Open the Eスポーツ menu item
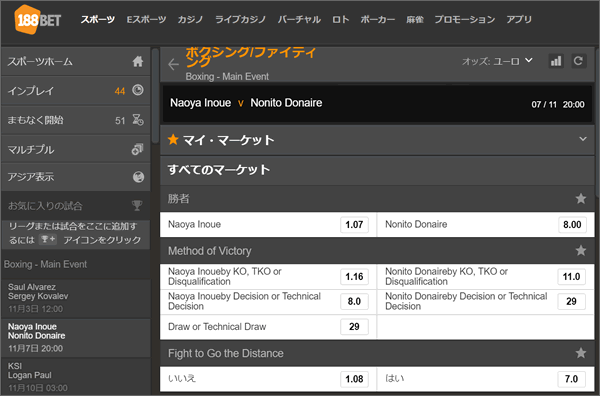Screen dimensions: 600x396 (147, 20)
